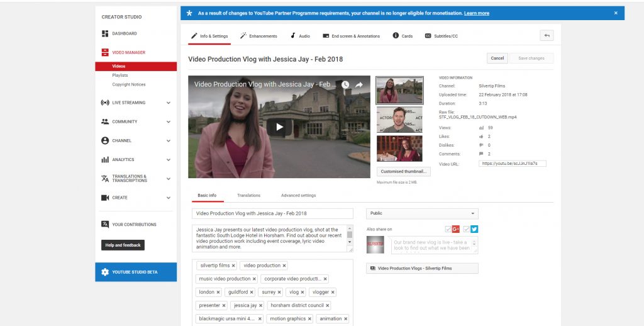Open End screen & Annotations tab
This screenshot has height=326, width=644.
pyautogui.click(x=351, y=36)
